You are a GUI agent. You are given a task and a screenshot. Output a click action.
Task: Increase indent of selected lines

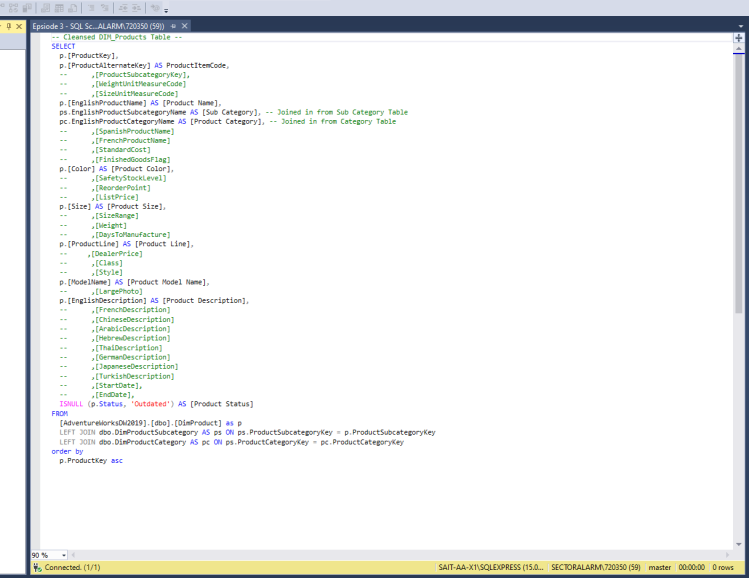pyautogui.click(x=136, y=8)
